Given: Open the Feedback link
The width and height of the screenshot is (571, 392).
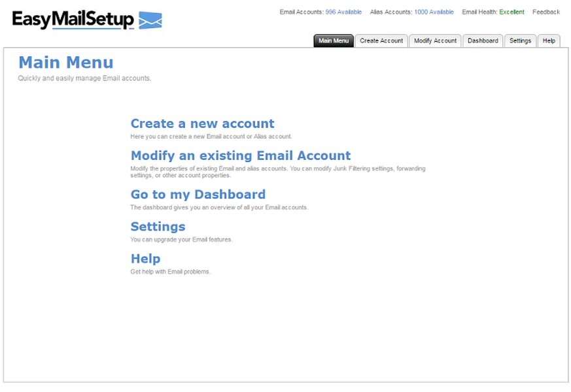Looking at the screenshot, I should [x=545, y=12].
